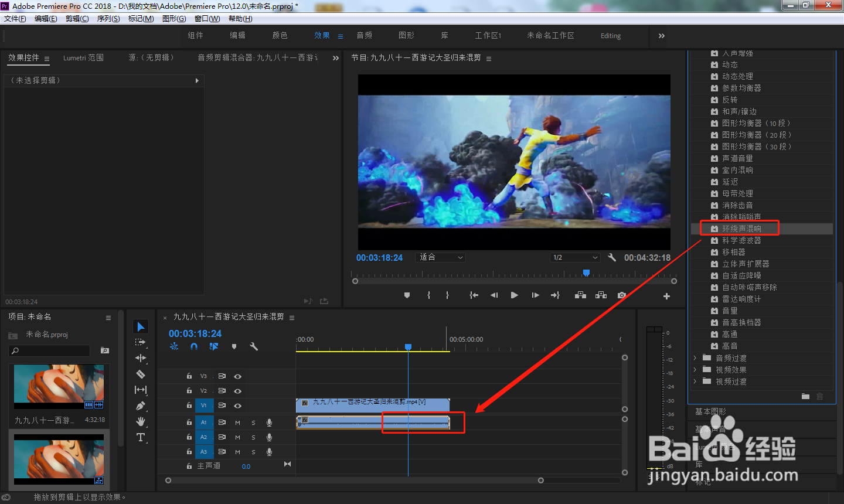Expand the 音频过渡 folder
This screenshot has height=504, width=844.
click(695, 358)
